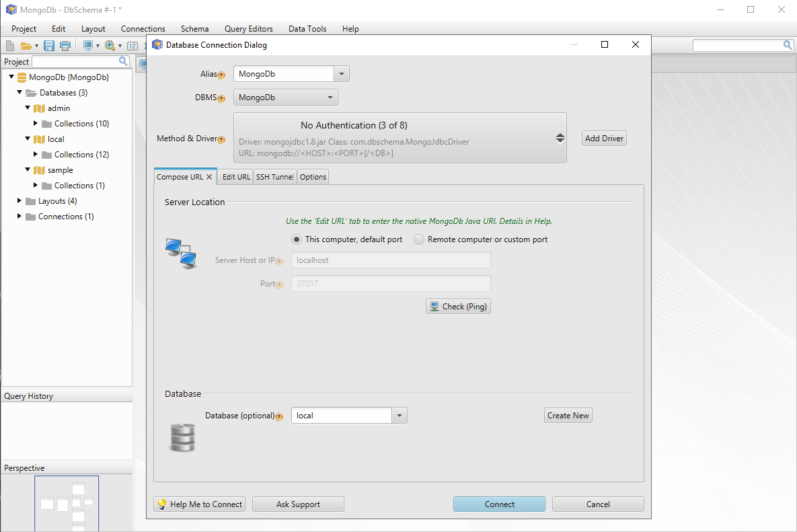The width and height of the screenshot is (797, 532).
Task: Click the Cancel button
Action: [598, 504]
